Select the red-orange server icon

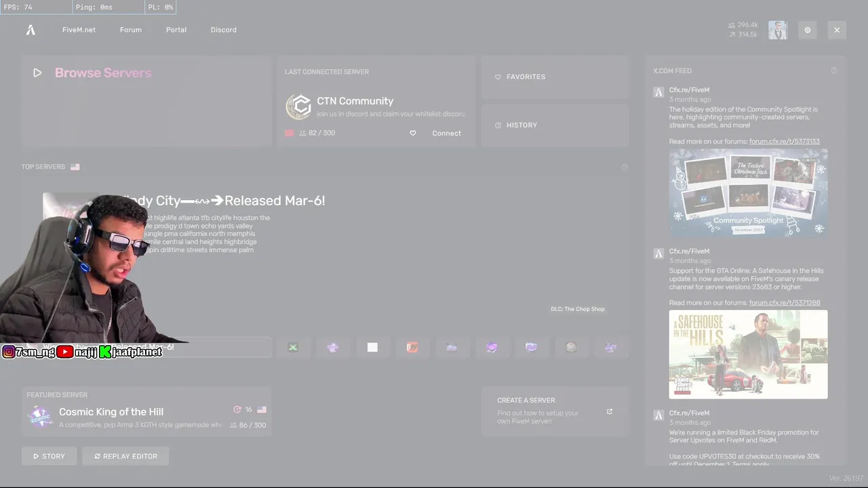(x=412, y=347)
